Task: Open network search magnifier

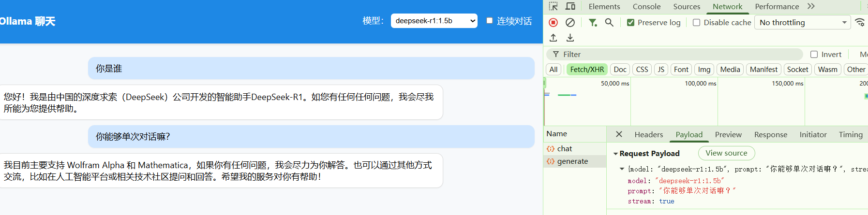Action: point(609,22)
